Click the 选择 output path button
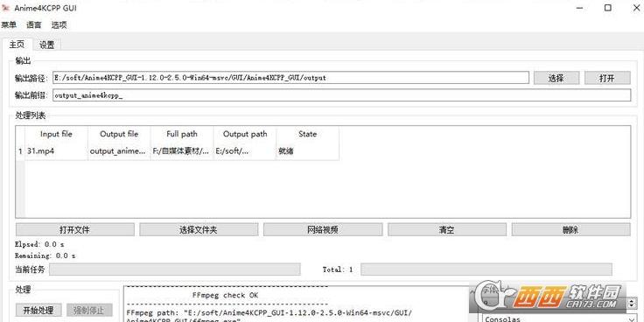The width and height of the screenshot is (644, 322). tap(556, 78)
